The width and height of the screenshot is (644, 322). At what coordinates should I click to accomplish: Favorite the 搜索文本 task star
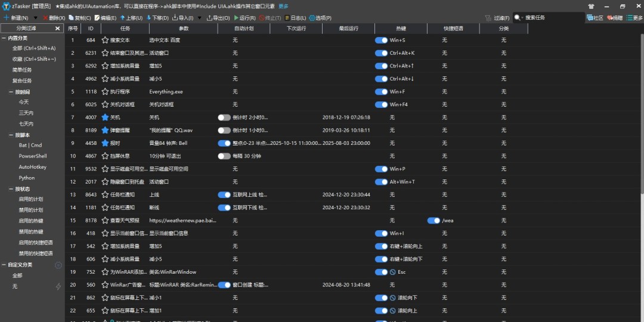click(105, 41)
